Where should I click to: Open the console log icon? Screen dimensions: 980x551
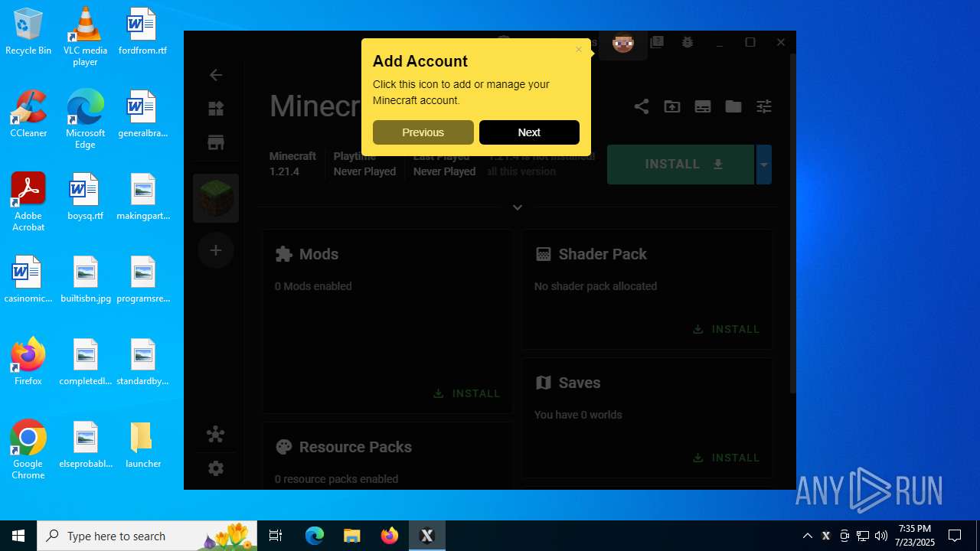(703, 106)
